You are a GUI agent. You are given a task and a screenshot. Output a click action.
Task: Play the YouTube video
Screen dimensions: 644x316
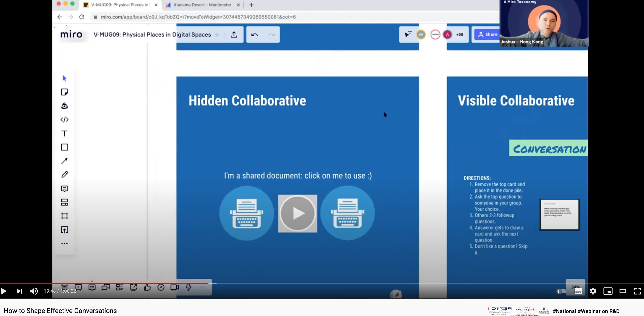[x=4, y=291]
